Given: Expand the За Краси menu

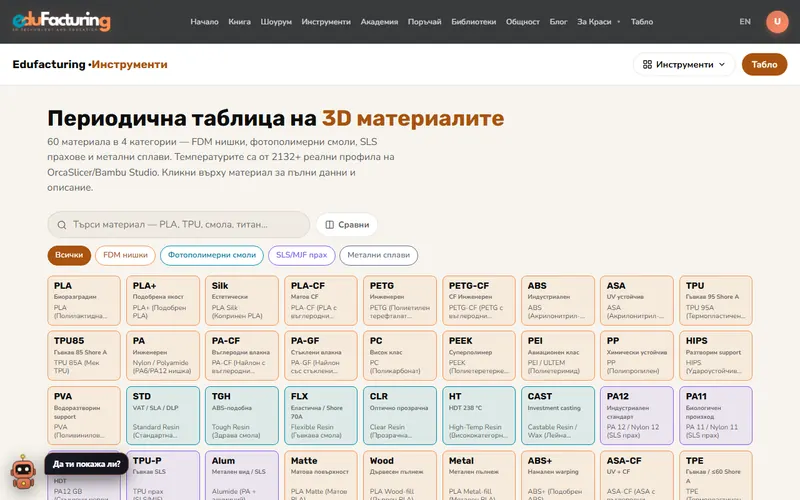Looking at the screenshot, I should pyautogui.click(x=598, y=21).
